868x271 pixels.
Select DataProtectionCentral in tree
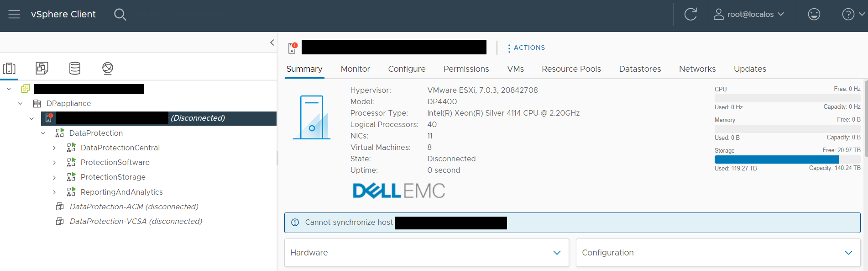coord(120,148)
